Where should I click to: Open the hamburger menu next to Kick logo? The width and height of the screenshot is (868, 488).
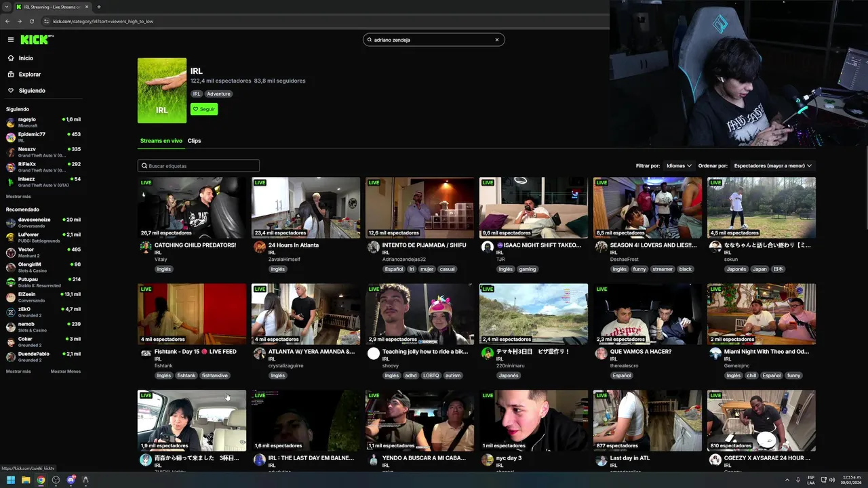10,40
